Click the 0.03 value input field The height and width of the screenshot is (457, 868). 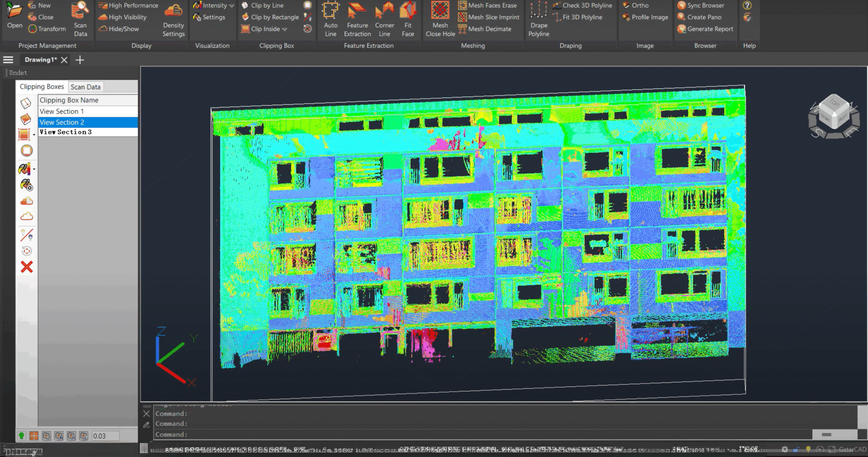(105, 436)
